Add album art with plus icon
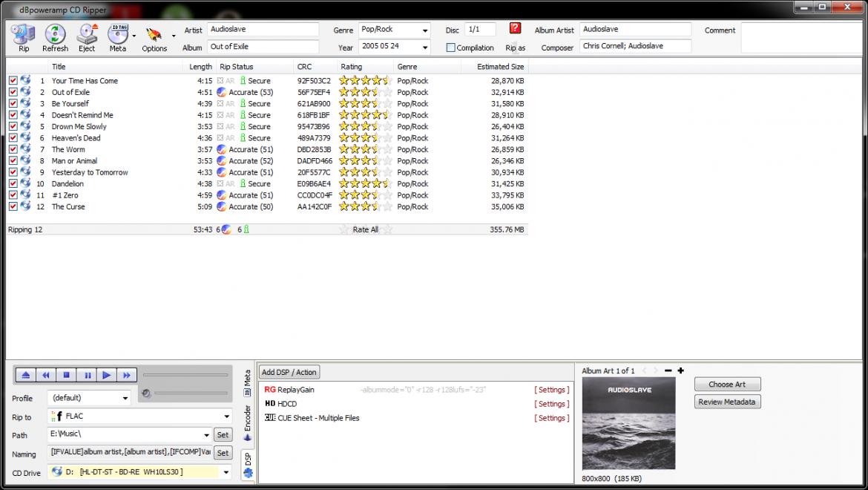 (680, 370)
